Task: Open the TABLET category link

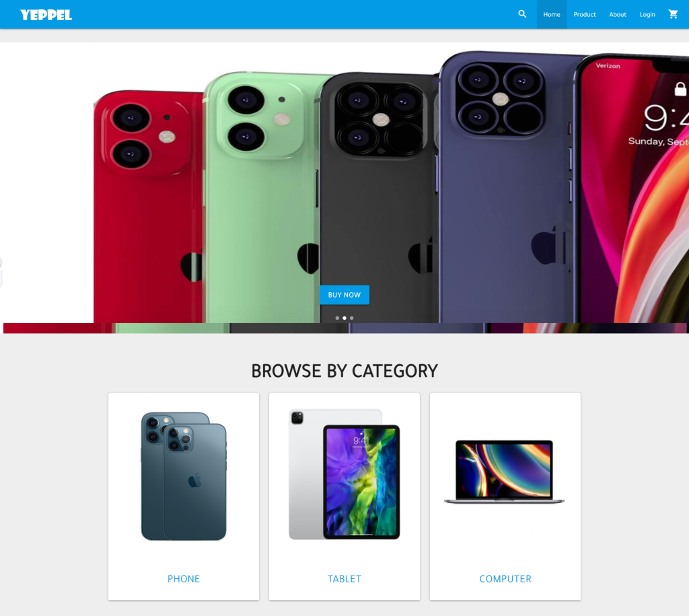Action: tap(344, 578)
